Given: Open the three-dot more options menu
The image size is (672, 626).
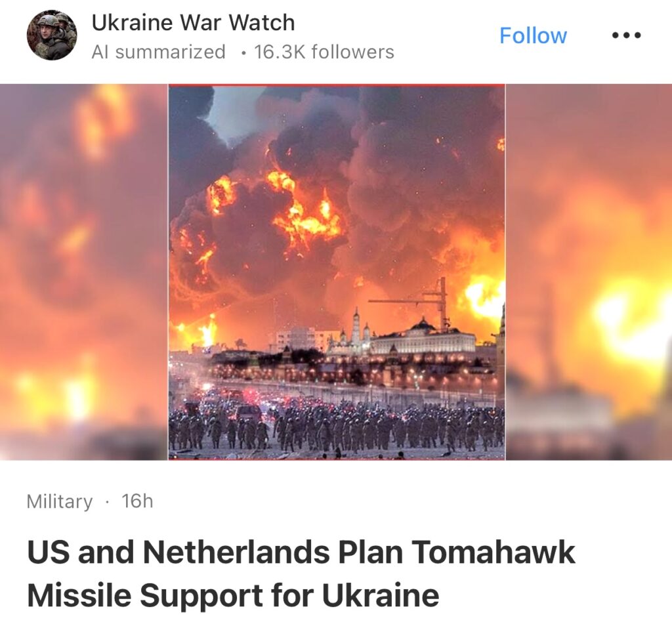Looking at the screenshot, I should (626, 35).
